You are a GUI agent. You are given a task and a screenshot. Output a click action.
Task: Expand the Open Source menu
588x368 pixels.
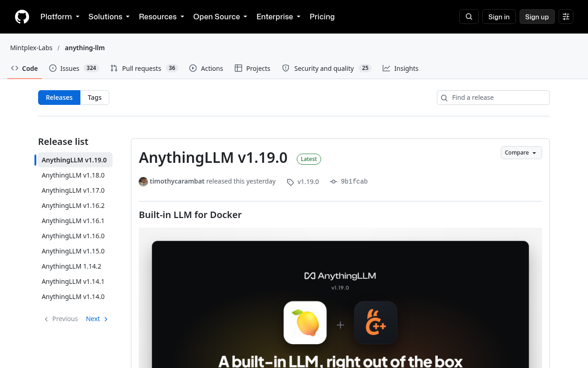pyautogui.click(x=220, y=17)
